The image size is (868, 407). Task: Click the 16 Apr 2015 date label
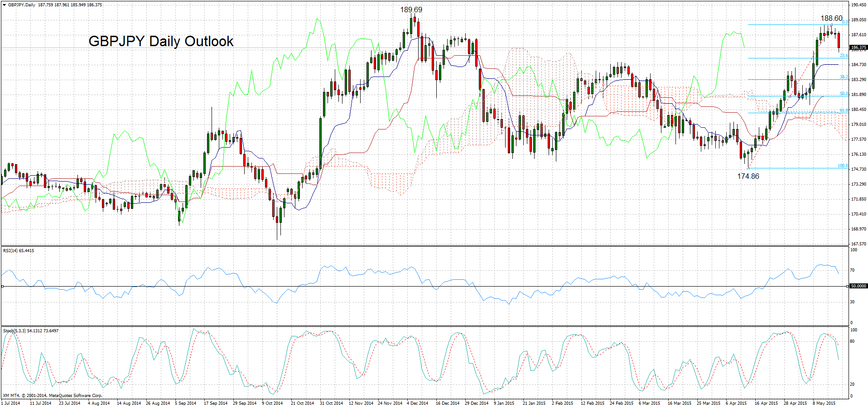click(766, 403)
